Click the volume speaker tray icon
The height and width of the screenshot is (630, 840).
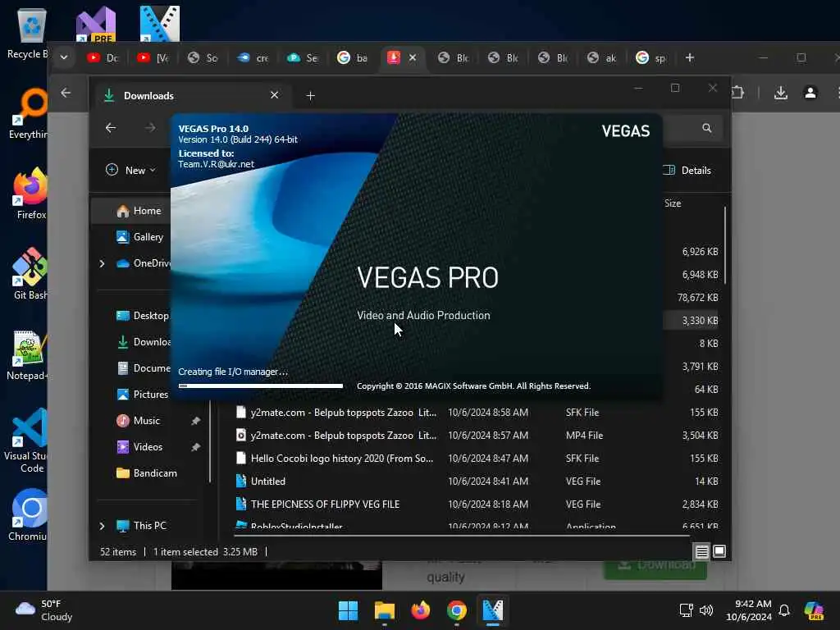coord(706,610)
